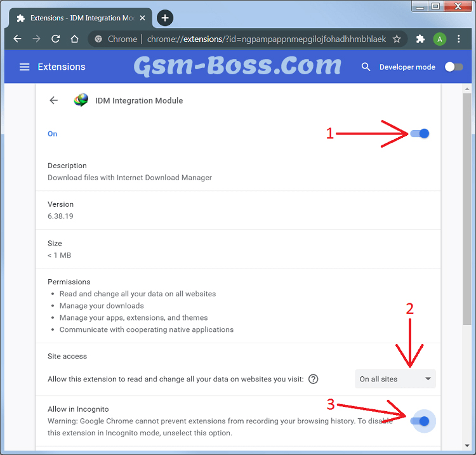This screenshot has width=476, height=455.
Task: Open the "On all sites" site access dropdown
Action: coord(395,379)
